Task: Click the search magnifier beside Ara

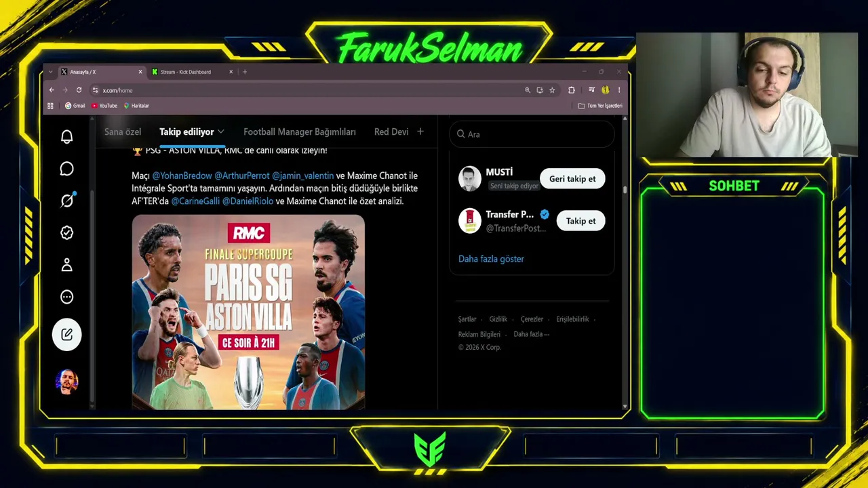Action: coord(461,134)
